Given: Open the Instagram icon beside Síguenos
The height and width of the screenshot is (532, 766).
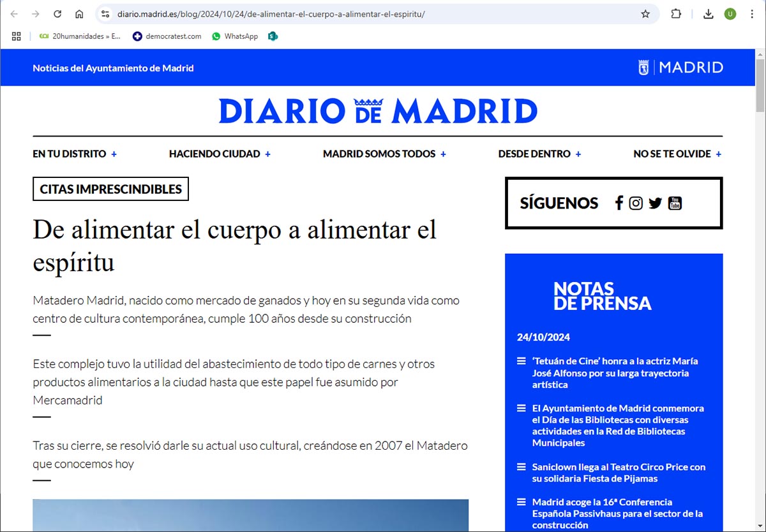Looking at the screenshot, I should [x=636, y=203].
